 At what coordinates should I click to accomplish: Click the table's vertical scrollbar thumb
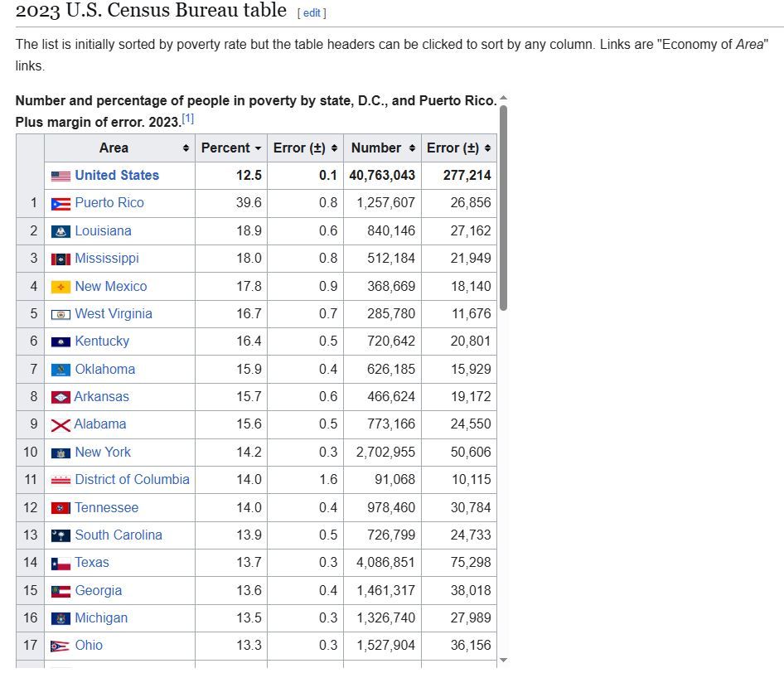tap(504, 208)
